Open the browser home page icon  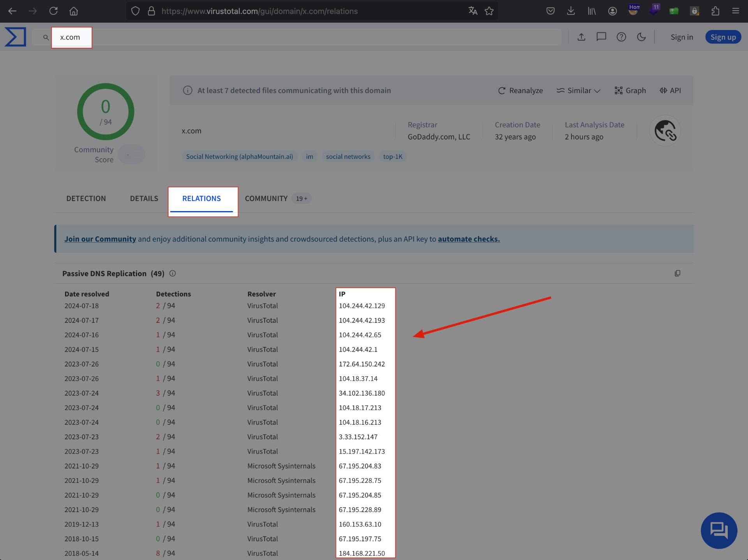tap(74, 11)
